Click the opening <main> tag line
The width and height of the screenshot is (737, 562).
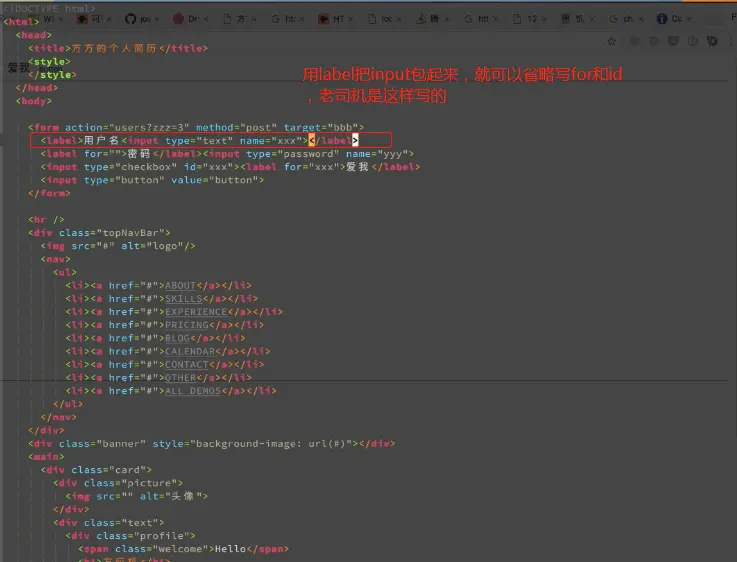tap(46, 457)
